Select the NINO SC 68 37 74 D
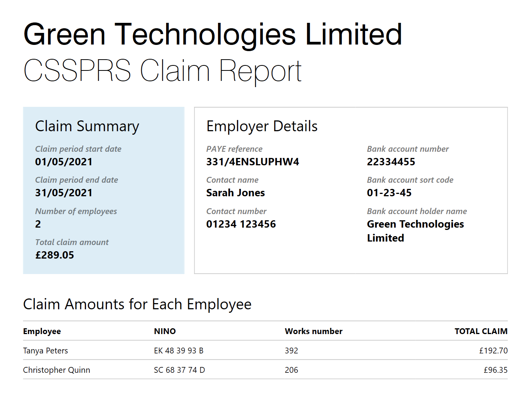 pyautogui.click(x=179, y=370)
